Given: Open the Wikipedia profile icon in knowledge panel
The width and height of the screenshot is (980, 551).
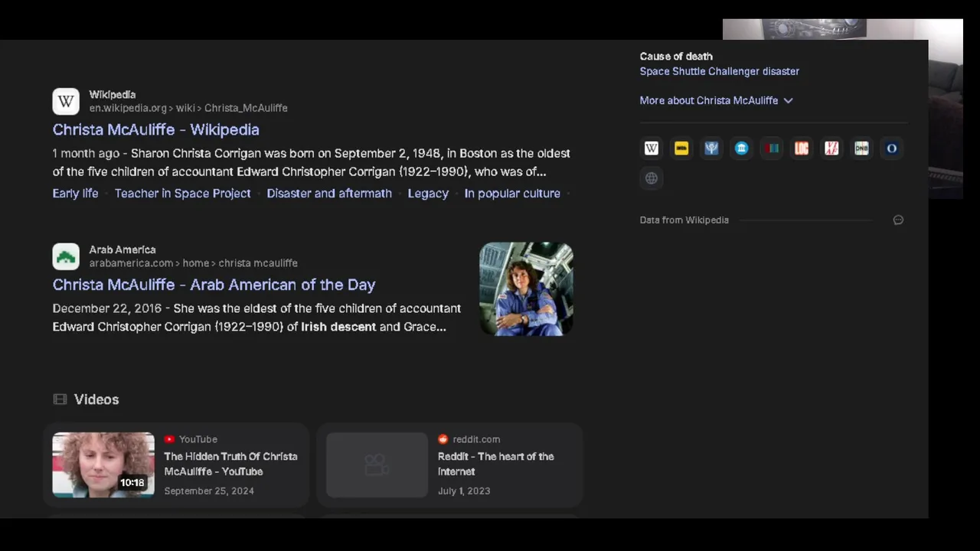Looking at the screenshot, I should [x=651, y=148].
